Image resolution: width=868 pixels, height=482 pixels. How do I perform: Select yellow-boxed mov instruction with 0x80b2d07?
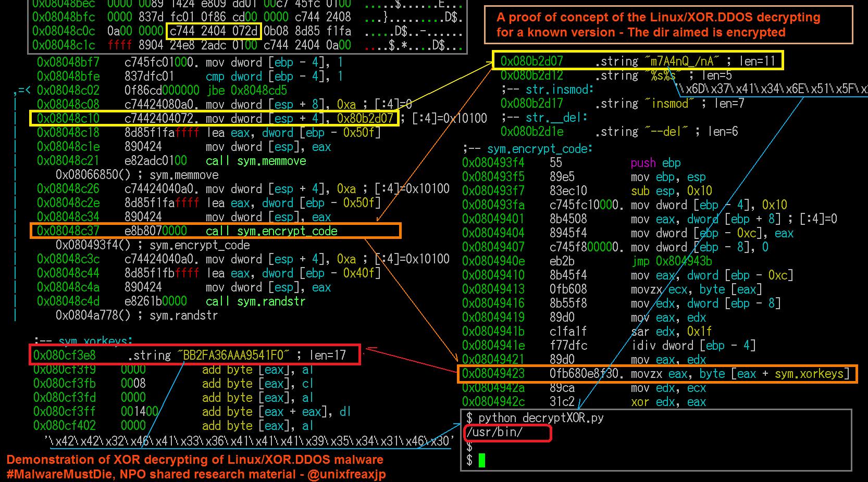[x=214, y=118]
